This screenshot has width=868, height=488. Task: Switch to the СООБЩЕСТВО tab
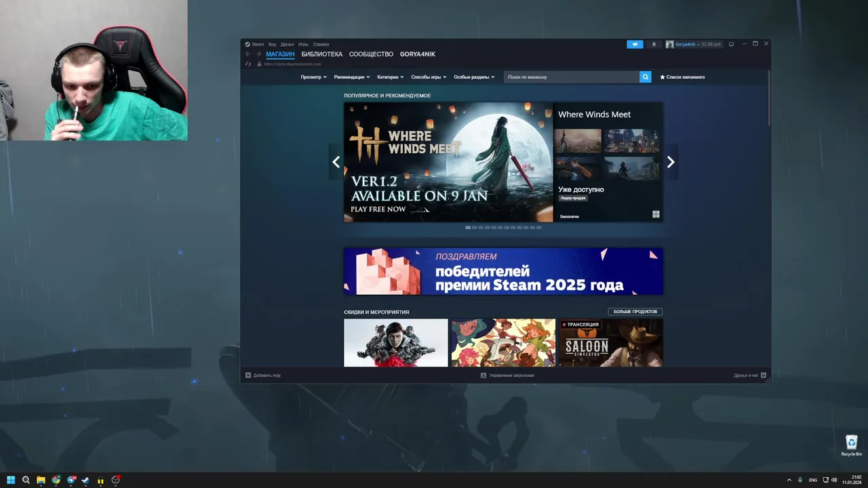click(371, 54)
